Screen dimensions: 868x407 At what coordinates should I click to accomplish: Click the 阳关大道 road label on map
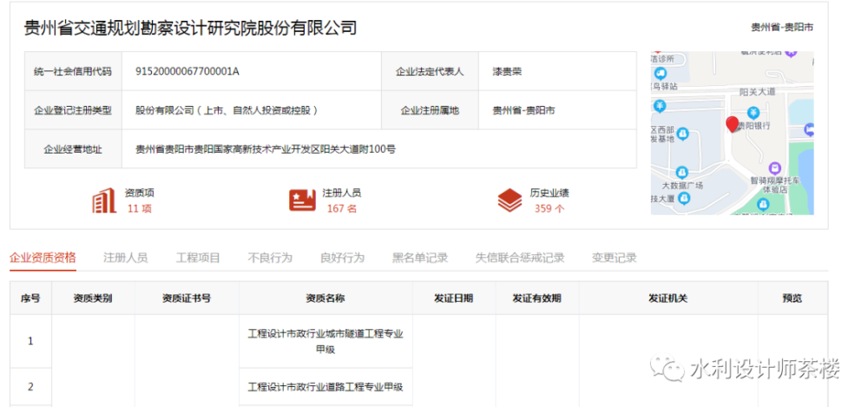click(757, 92)
